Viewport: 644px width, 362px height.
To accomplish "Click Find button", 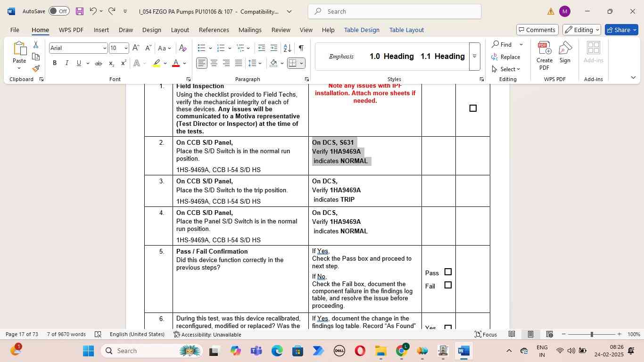I will tap(502, 44).
